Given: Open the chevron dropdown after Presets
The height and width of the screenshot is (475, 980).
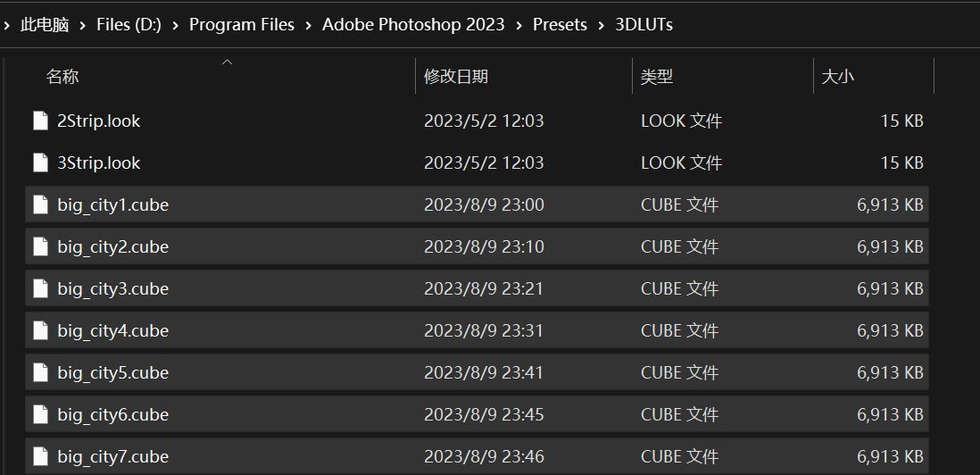Looking at the screenshot, I should click(602, 25).
